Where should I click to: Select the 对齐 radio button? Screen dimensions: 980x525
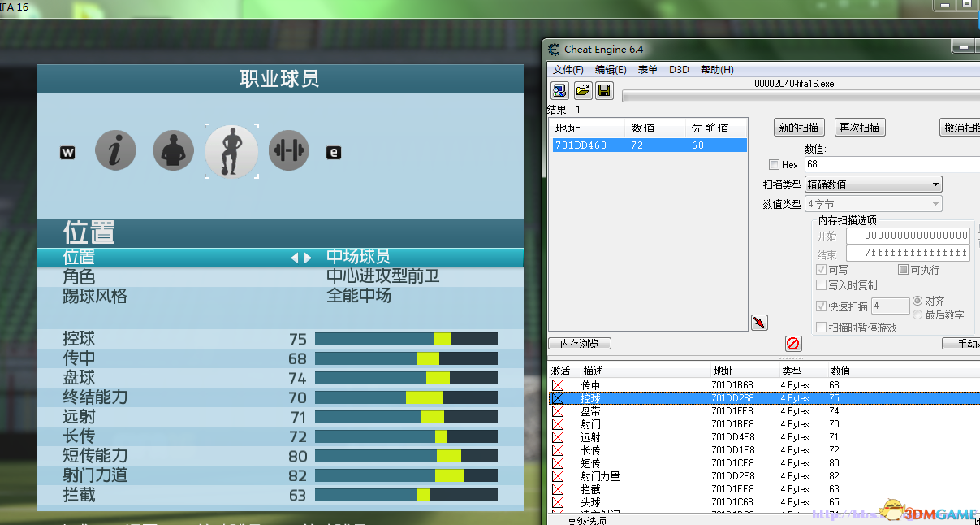(x=917, y=301)
